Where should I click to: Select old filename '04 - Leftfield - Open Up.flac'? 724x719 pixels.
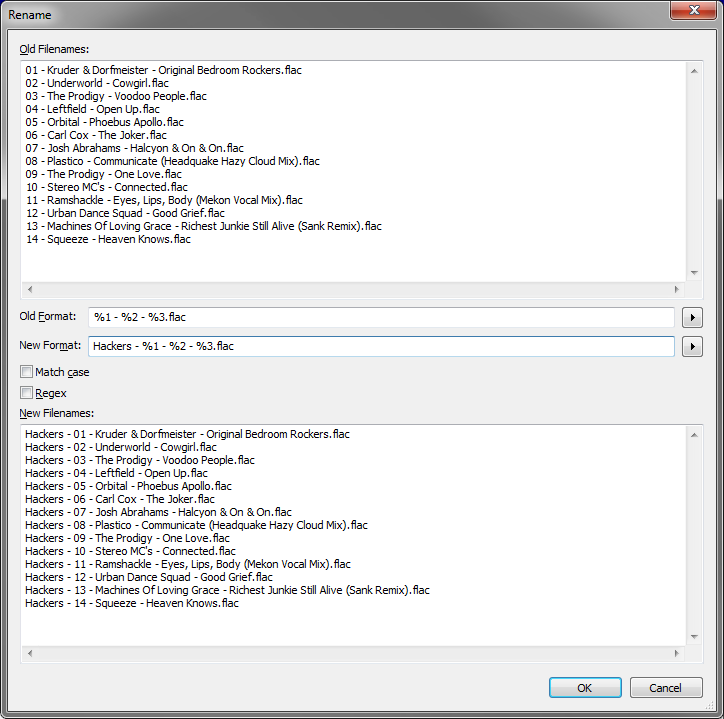pyautogui.click(x=92, y=109)
